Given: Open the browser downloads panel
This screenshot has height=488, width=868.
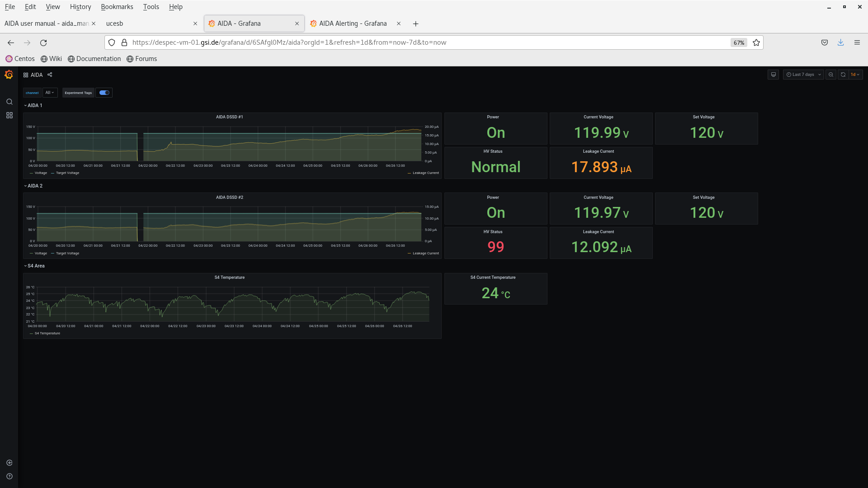Looking at the screenshot, I should (841, 42).
